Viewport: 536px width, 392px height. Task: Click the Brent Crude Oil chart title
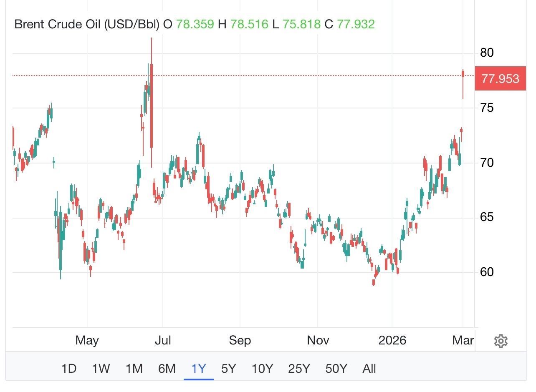pyautogui.click(x=87, y=24)
